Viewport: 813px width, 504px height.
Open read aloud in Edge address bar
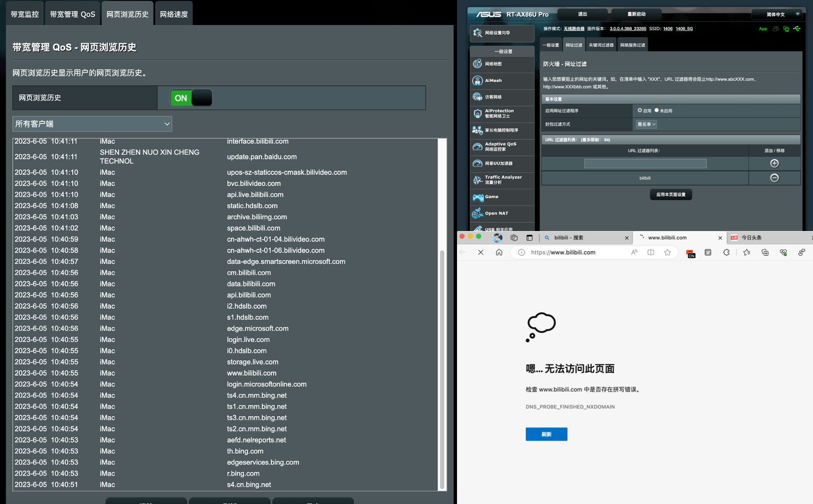pos(634,252)
